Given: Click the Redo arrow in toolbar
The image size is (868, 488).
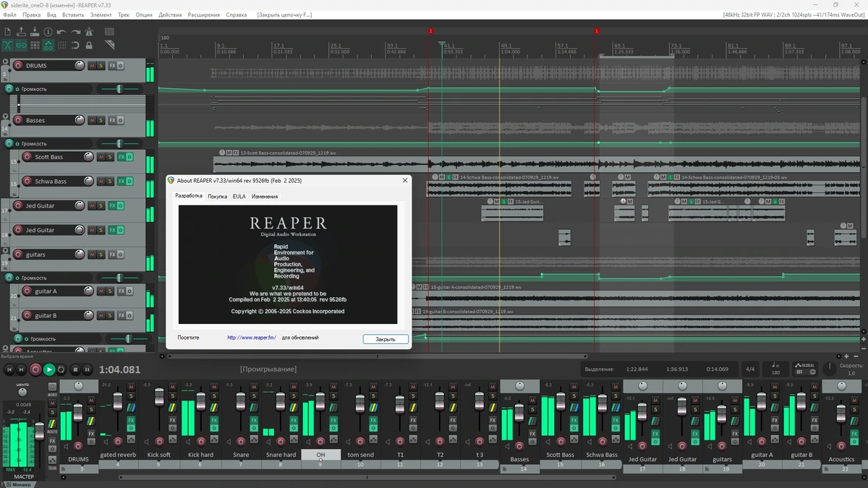Looking at the screenshot, I should click(75, 32).
